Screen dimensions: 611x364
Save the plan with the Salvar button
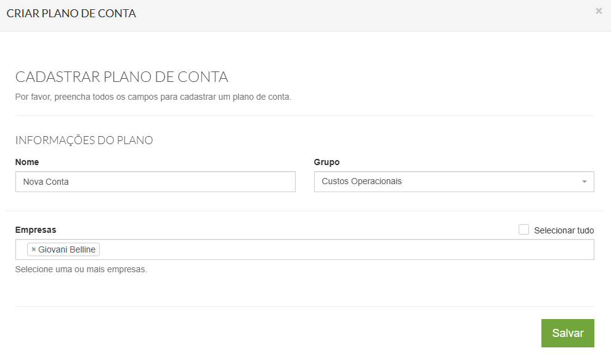[x=567, y=333]
